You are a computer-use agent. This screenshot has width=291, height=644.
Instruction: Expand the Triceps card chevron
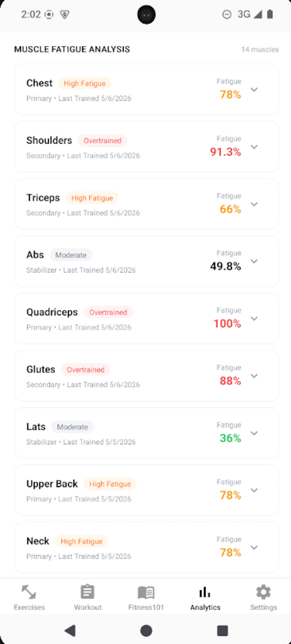pos(254,204)
